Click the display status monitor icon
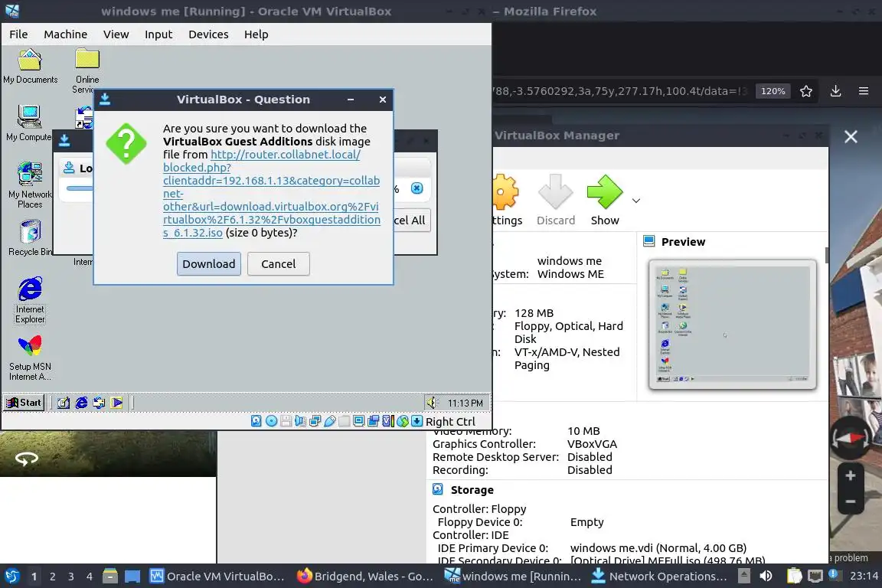Image resolution: width=882 pixels, height=588 pixels. [x=358, y=421]
